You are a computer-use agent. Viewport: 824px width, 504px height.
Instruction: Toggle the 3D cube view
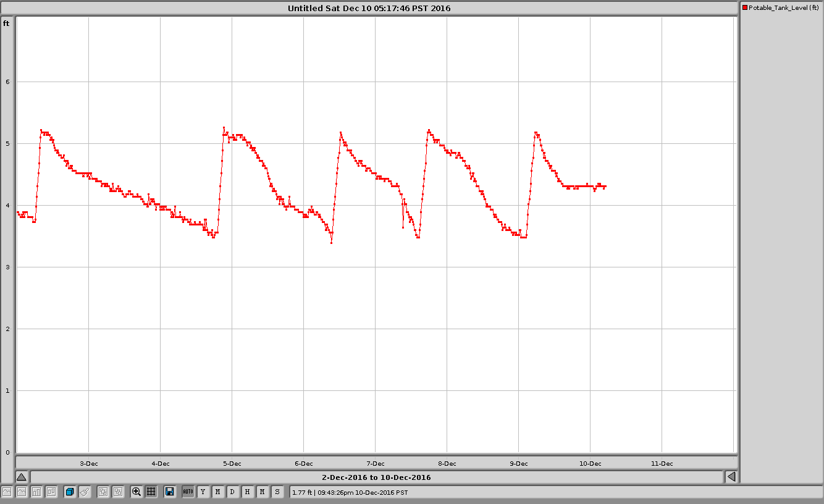[x=70, y=492]
